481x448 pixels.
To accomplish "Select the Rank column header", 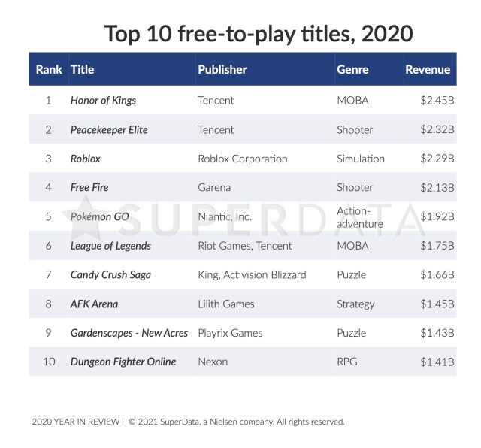I will [49, 69].
